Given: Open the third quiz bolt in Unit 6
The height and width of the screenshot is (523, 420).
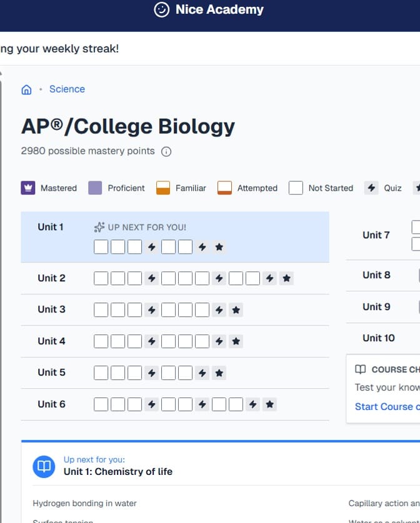Looking at the screenshot, I should point(252,404).
